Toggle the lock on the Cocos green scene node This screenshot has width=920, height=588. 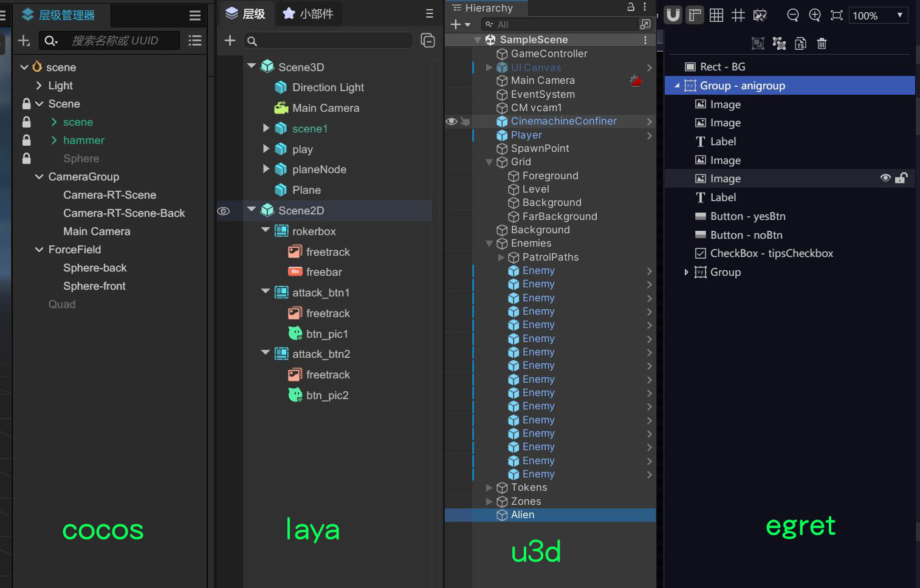pyautogui.click(x=26, y=122)
